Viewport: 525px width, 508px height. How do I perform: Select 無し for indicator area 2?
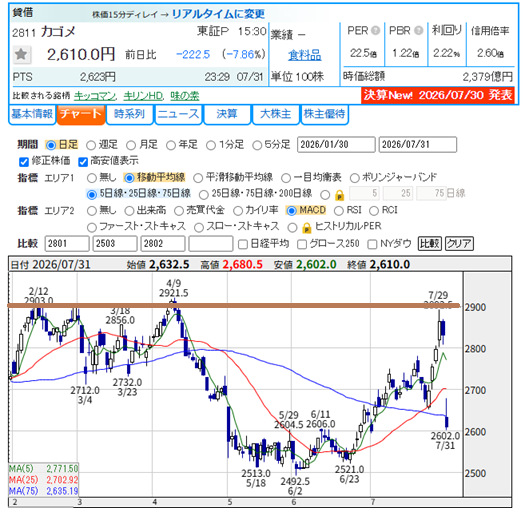point(92,211)
